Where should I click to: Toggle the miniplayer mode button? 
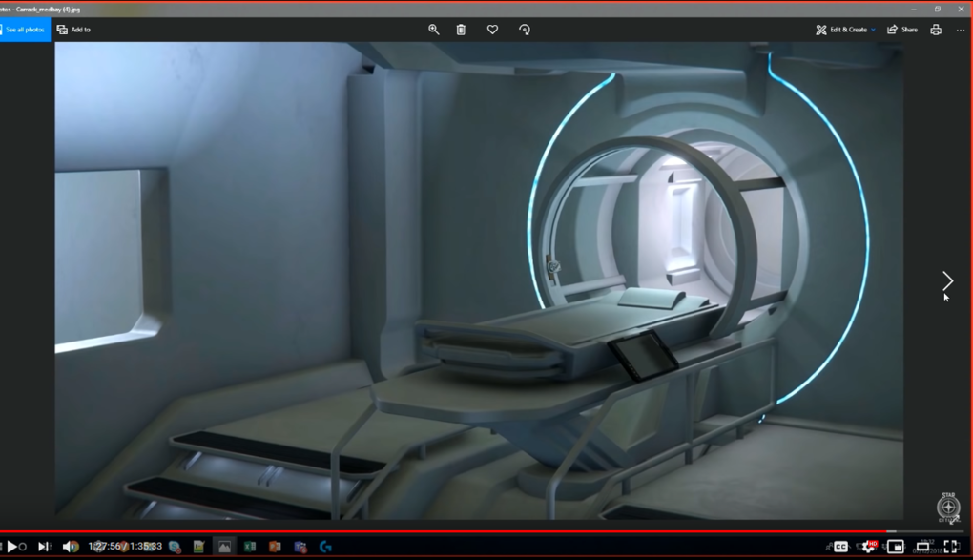896,547
